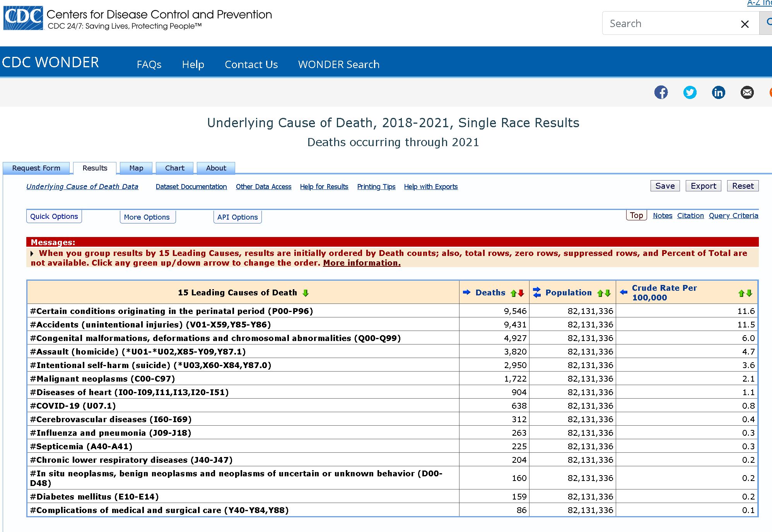Open WONDER Search in the nav bar

point(339,65)
